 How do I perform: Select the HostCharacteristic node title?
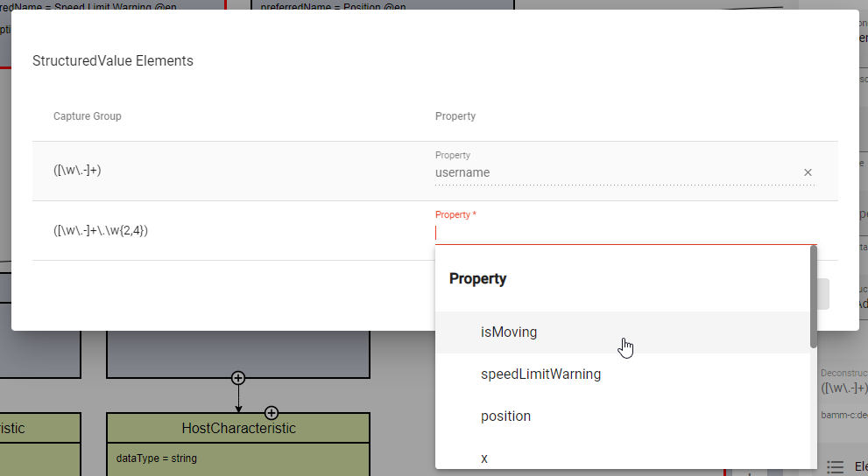[x=238, y=429]
